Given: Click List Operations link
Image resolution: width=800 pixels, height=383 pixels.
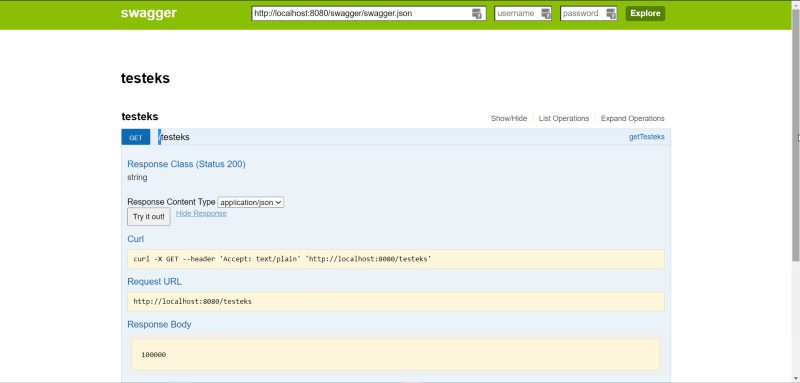Looking at the screenshot, I should pos(564,118).
